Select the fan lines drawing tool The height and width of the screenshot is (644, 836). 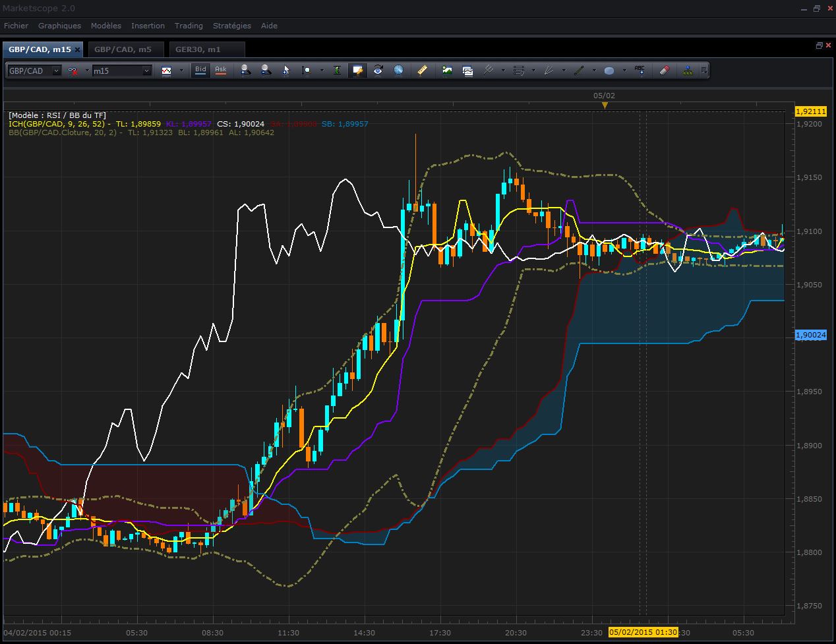coord(549,70)
